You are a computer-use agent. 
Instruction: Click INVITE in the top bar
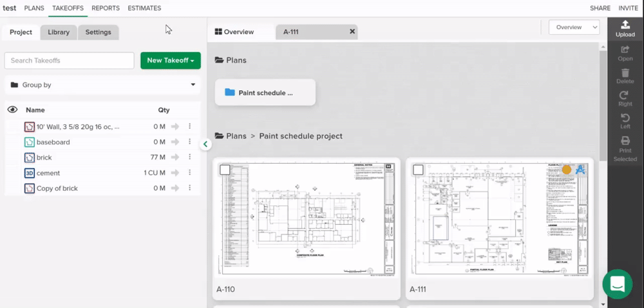pos(630,8)
